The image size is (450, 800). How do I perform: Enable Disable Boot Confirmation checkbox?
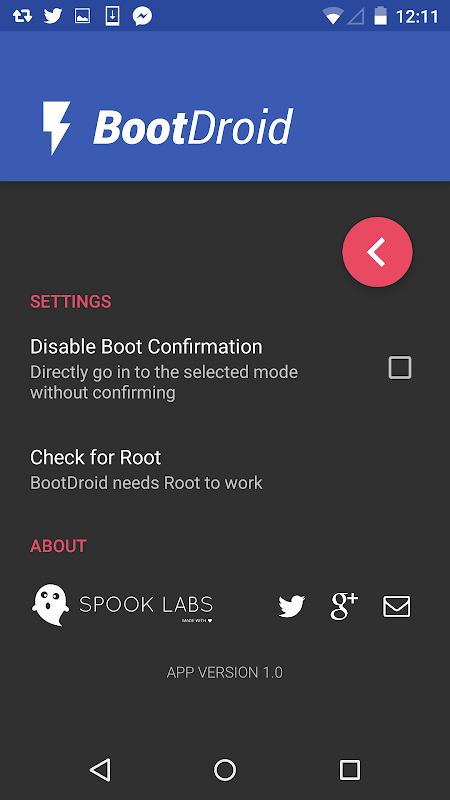[x=399, y=367]
